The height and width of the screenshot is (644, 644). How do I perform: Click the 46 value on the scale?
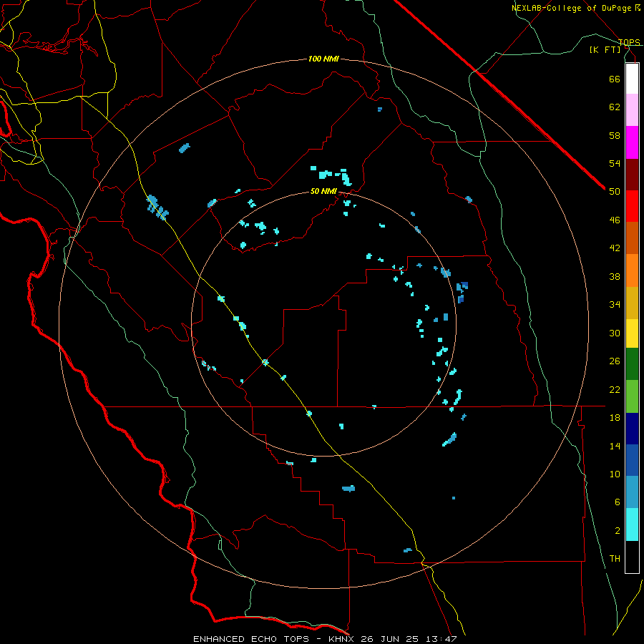[x=615, y=220]
